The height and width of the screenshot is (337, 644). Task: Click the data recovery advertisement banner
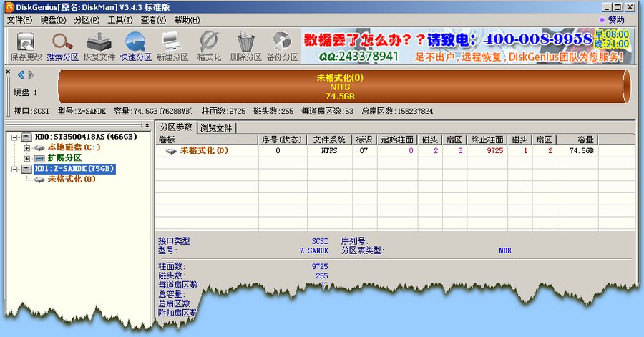tap(466, 46)
